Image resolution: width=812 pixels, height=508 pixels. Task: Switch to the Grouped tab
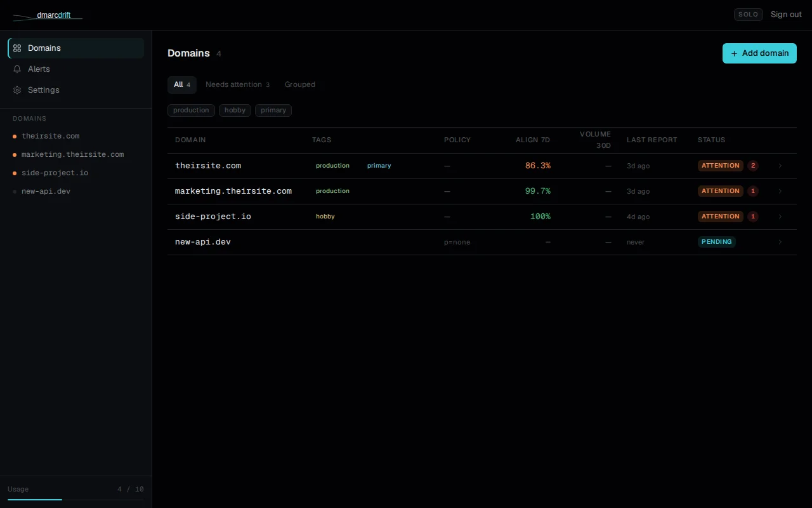300,84
